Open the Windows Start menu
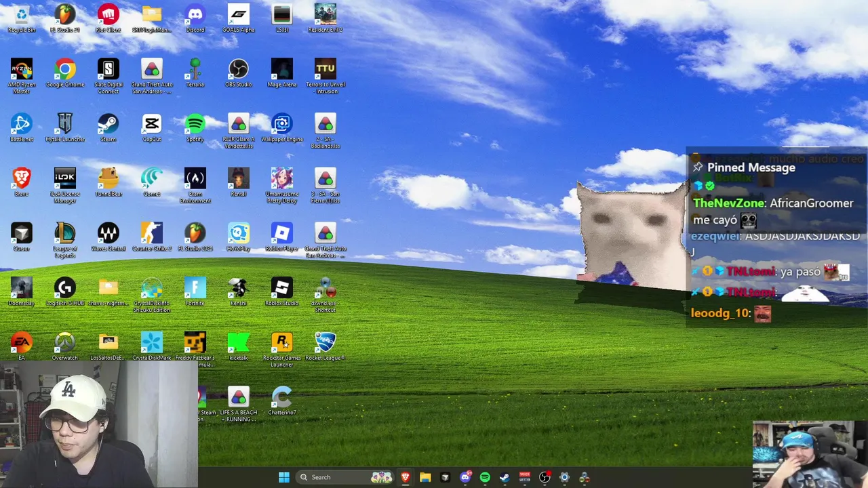Screen dimensions: 868x488 [x=284, y=477]
